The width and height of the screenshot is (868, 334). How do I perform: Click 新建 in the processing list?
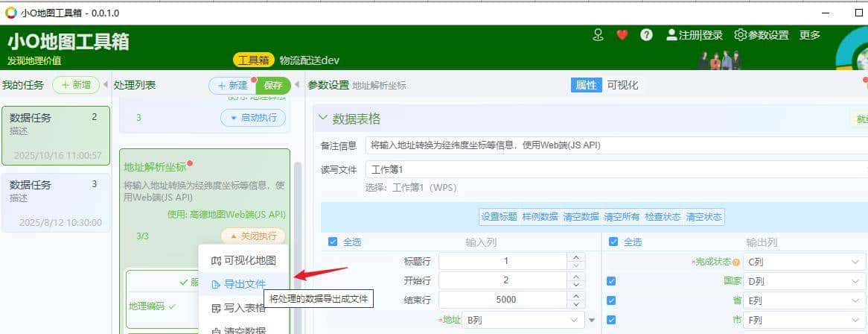[232, 86]
